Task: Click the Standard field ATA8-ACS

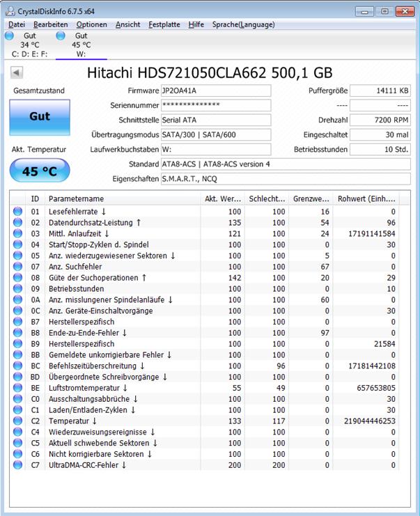Action: tap(286, 164)
